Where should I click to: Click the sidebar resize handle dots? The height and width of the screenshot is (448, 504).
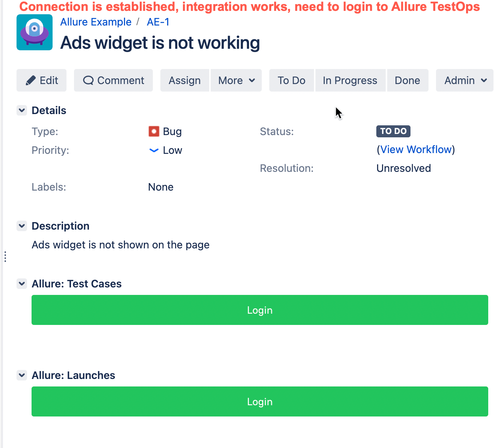point(5,257)
